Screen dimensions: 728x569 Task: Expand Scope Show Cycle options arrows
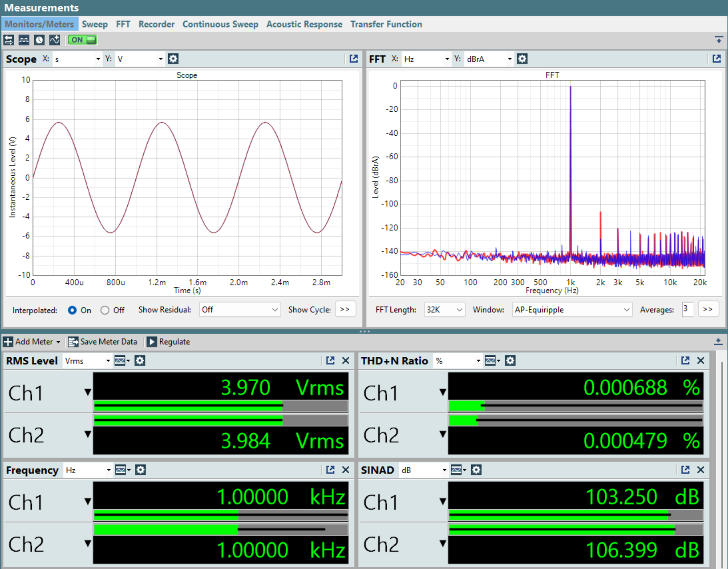pyautogui.click(x=345, y=309)
